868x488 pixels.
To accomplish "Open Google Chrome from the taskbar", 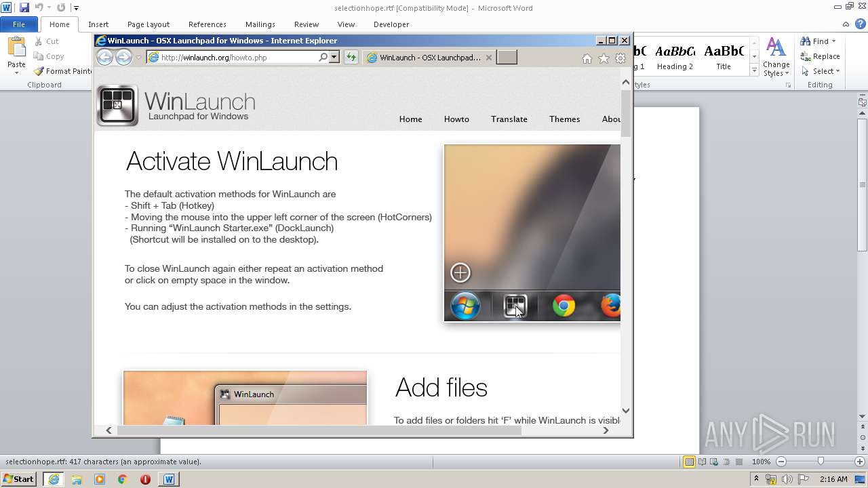I will point(123,479).
